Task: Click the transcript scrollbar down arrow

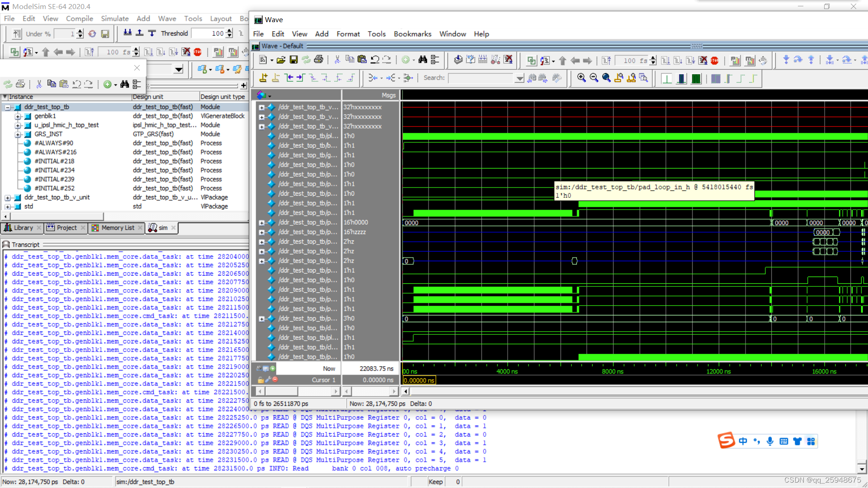Action: [x=862, y=469]
